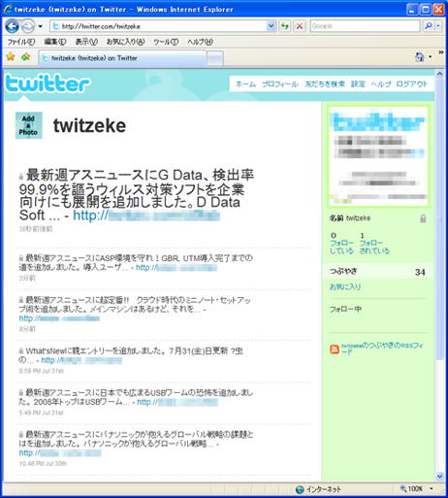Click the orange RSS feed icon

(x=335, y=349)
